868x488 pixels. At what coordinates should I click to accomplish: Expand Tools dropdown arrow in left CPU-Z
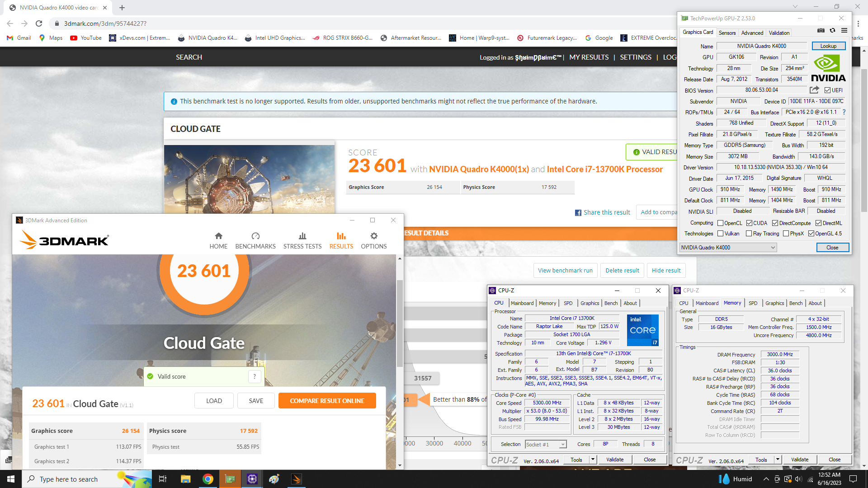(x=593, y=460)
